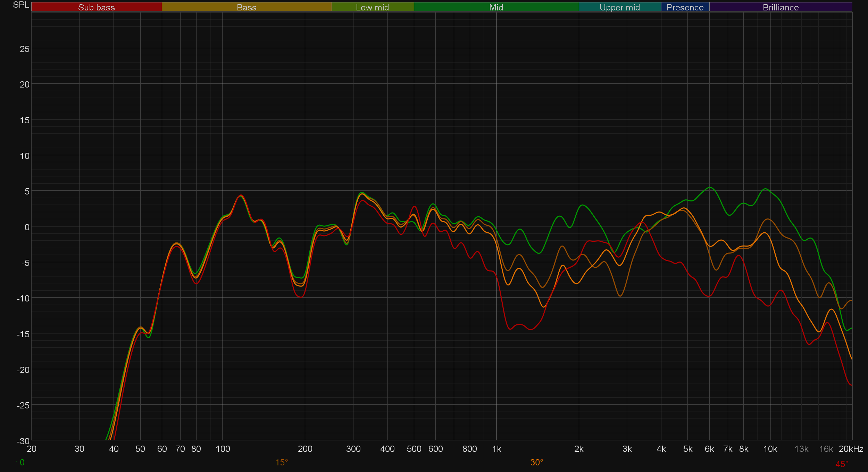The width and height of the screenshot is (868, 472).
Task: Click the 10k frequency axis label
Action: coord(770,449)
